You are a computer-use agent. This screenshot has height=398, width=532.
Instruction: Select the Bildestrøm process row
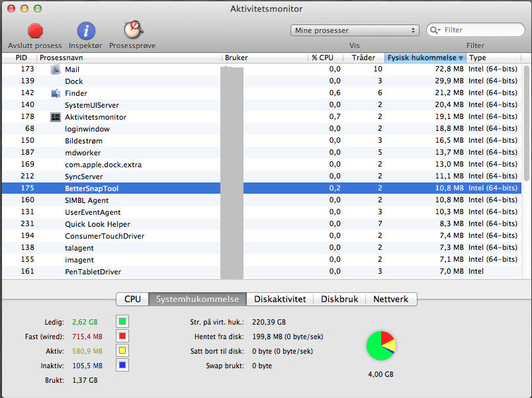tap(261, 140)
